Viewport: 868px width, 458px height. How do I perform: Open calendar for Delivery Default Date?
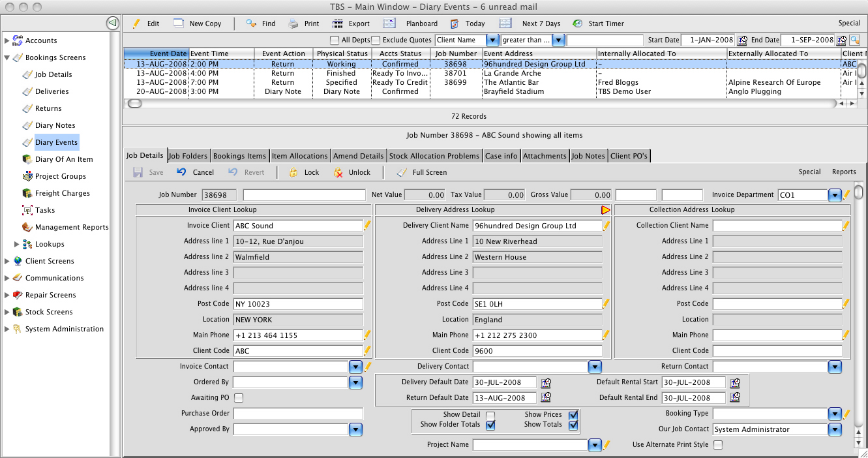tap(546, 382)
